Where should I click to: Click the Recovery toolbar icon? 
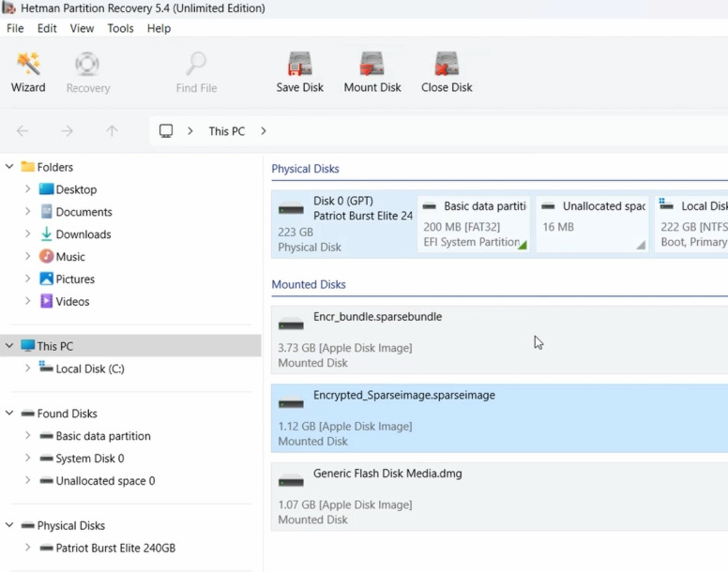88,72
